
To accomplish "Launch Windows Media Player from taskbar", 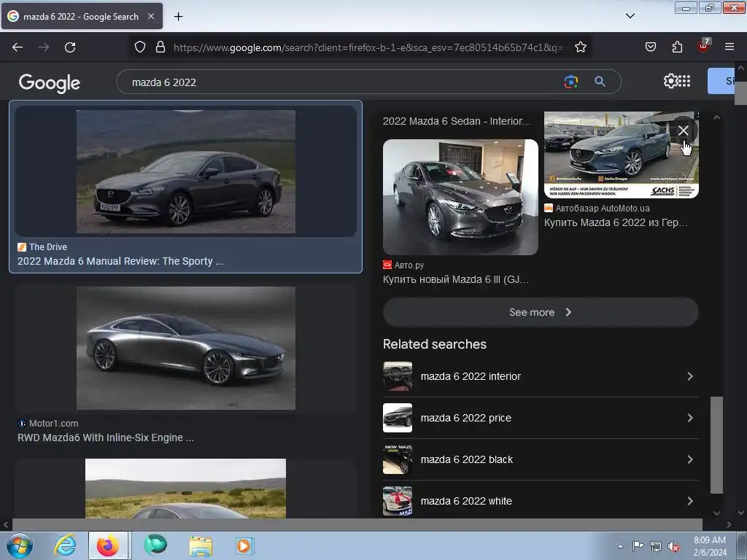I will 244,545.
